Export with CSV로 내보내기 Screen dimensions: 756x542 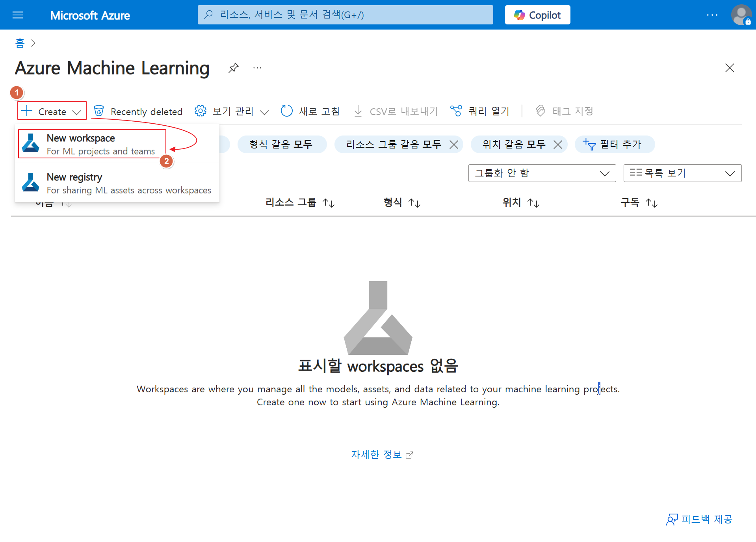[x=396, y=111]
